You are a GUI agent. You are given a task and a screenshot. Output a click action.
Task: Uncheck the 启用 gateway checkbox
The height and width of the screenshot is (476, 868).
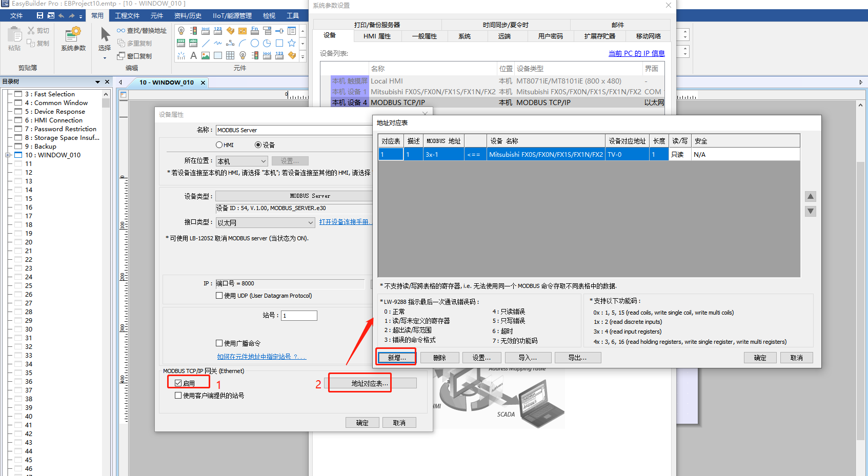[x=178, y=383]
